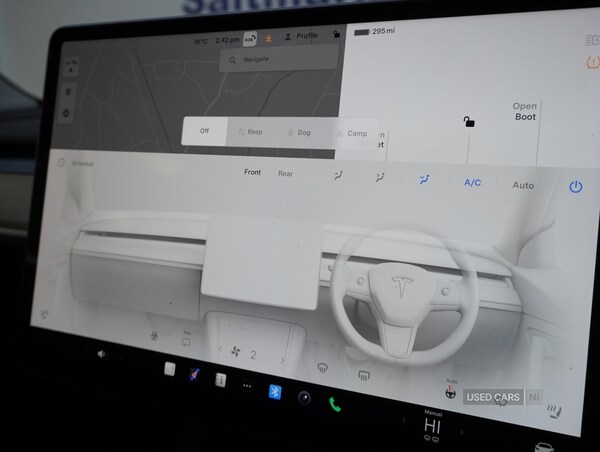Open the three-dots app launcher
Screen dimensions: 600x452
point(246,386)
